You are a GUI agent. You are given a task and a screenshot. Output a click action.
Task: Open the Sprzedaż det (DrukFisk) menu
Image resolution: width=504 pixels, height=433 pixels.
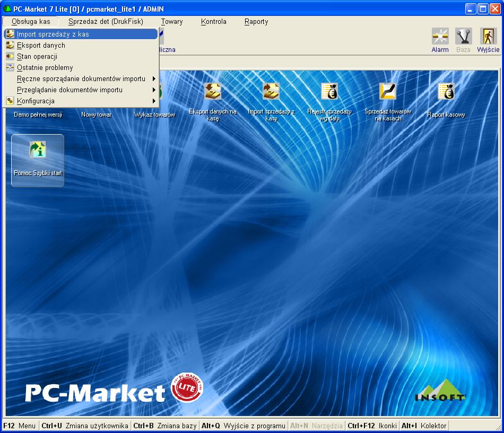click(106, 22)
